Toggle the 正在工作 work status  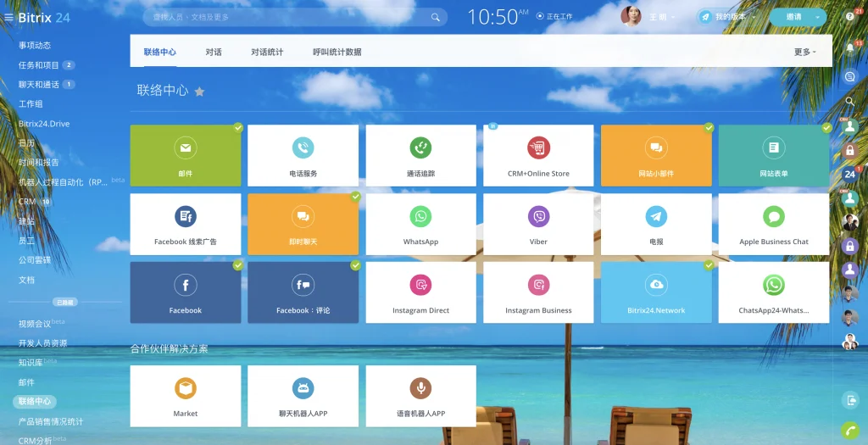coord(554,16)
